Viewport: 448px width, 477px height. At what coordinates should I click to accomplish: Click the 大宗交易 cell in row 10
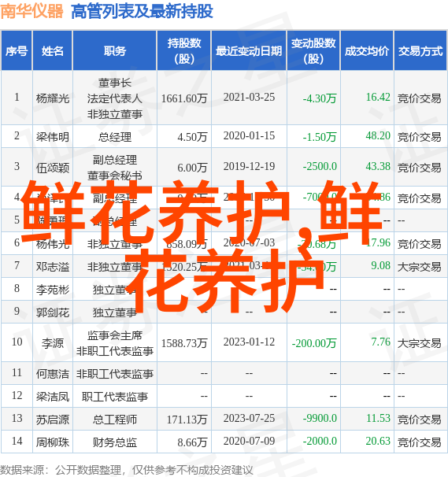point(420,343)
